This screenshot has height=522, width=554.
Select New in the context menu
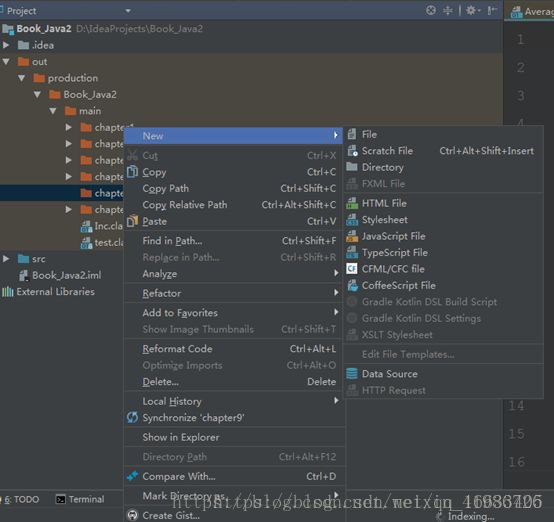click(233, 136)
